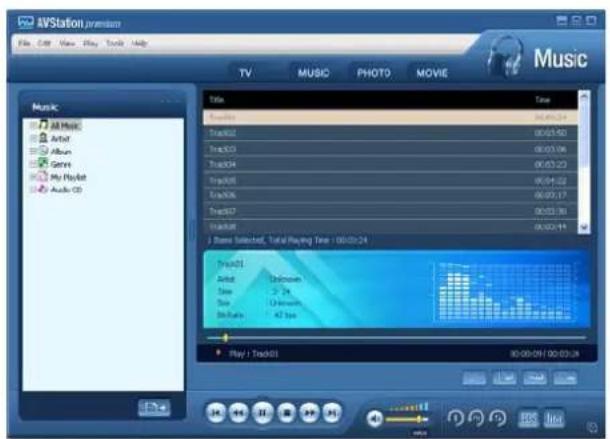Image resolution: width=610 pixels, height=439 pixels.
Task: Switch to the MOVIE tab
Action: [x=432, y=73]
